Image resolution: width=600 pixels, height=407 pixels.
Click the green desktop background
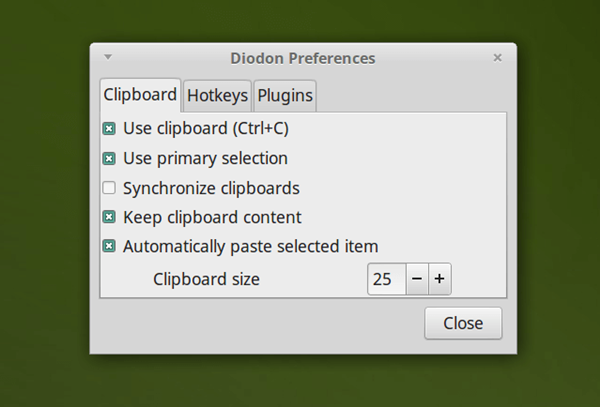(x=50, y=200)
